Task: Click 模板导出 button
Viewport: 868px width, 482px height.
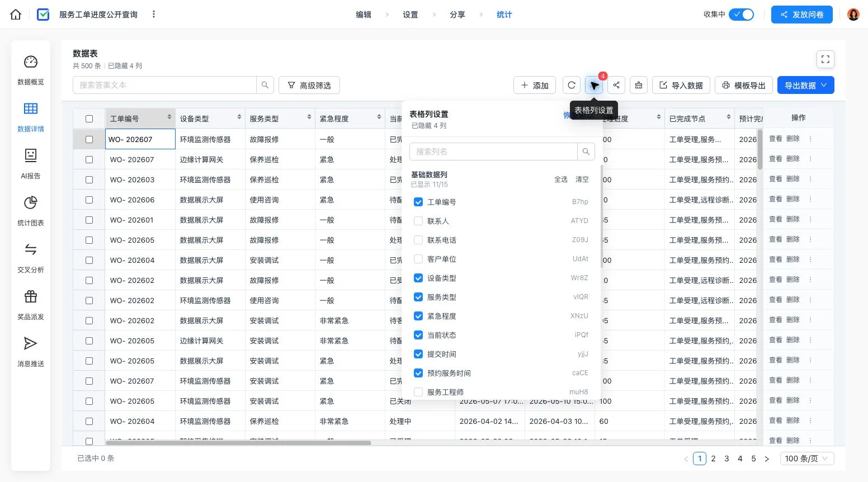Action: click(744, 85)
